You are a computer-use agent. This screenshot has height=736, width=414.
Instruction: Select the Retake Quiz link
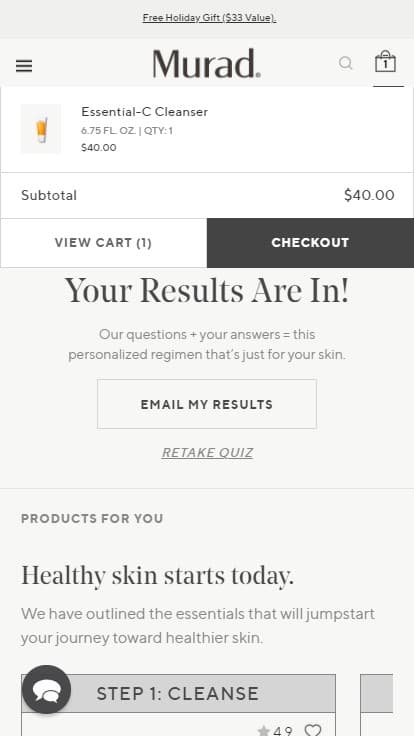point(207,452)
